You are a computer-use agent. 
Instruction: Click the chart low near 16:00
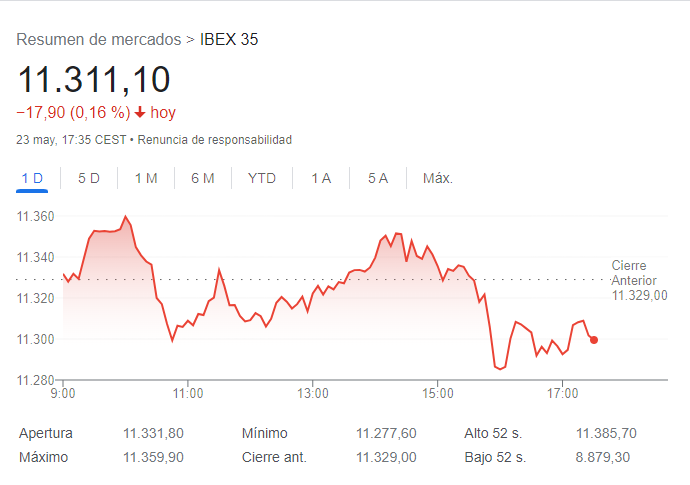(x=498, y=368)
